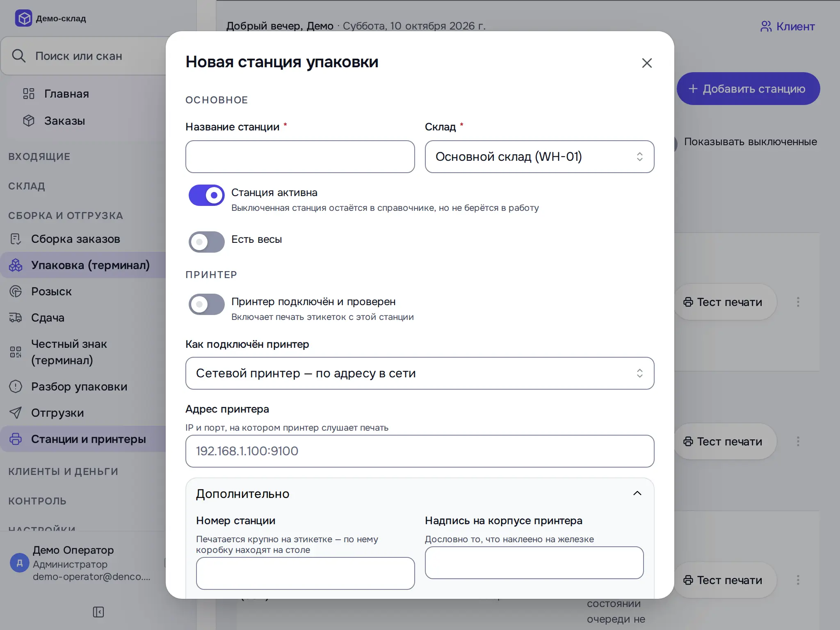Click the Клиент link in header

tap(787, 27)
